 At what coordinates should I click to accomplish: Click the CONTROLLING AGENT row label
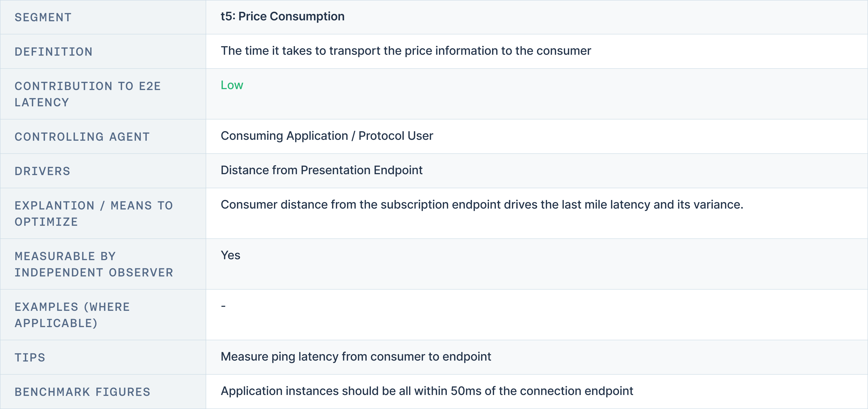click(82, 137)
